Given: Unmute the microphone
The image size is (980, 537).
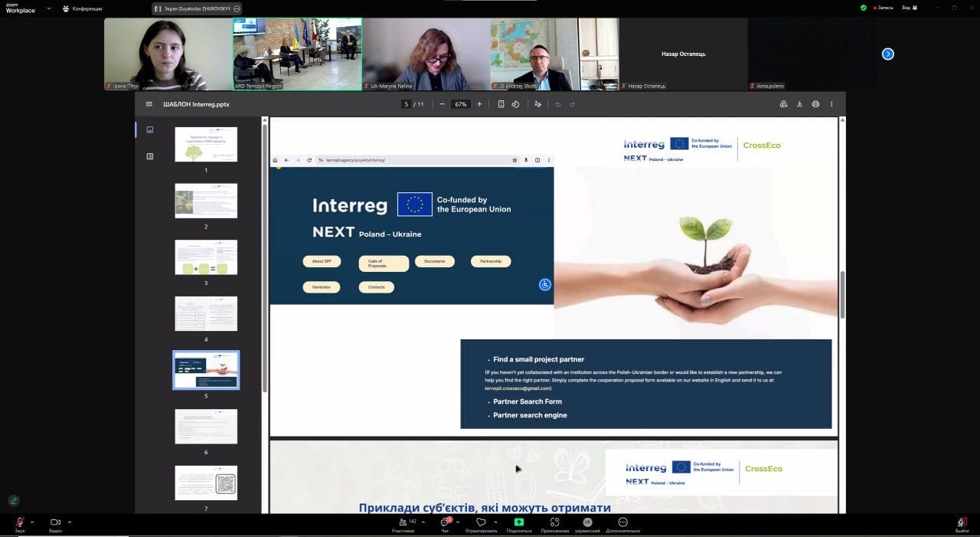Looking at the screenshot, I should [x=20, y=522].
